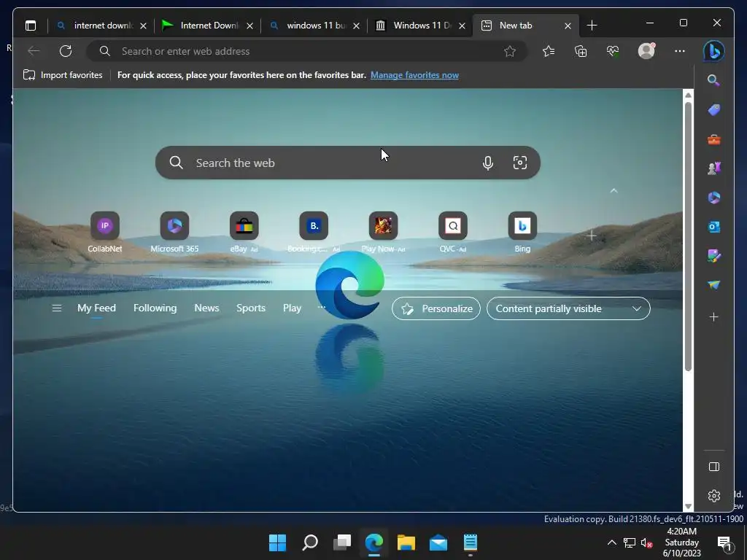Open the sidebar Outlook icon
The width and height of the screenshot is (747, 560).
coord(713,227)
